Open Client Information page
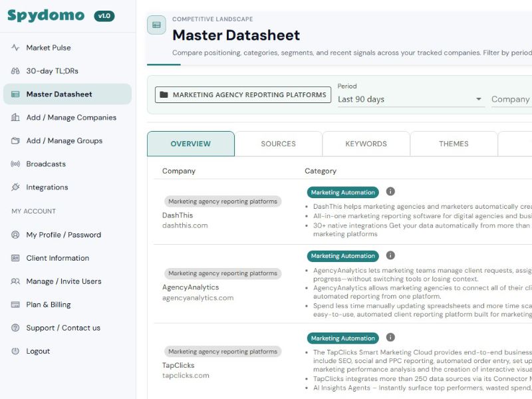This screenshot has height=399, width=532. (67, 258)
